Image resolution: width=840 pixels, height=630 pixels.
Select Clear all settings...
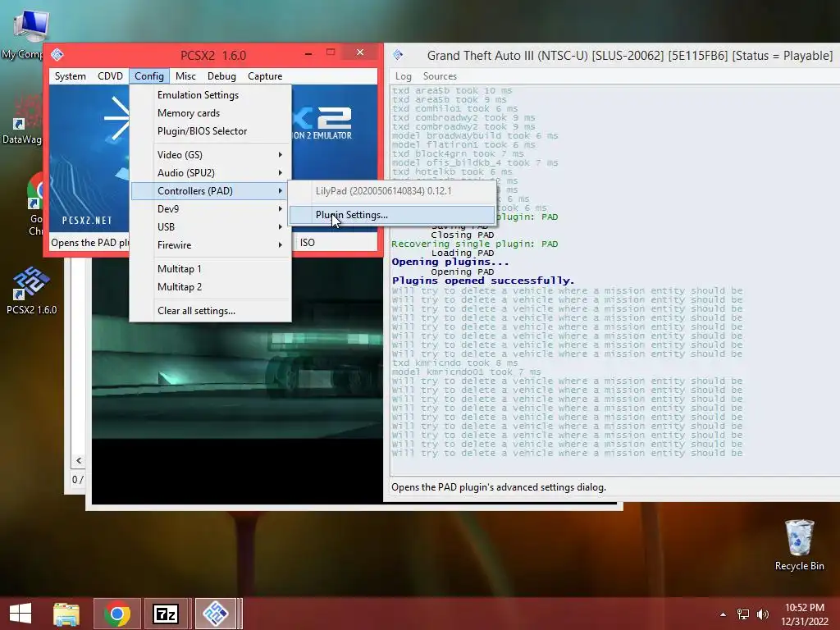pyautogui.click(x=211, y=311)
